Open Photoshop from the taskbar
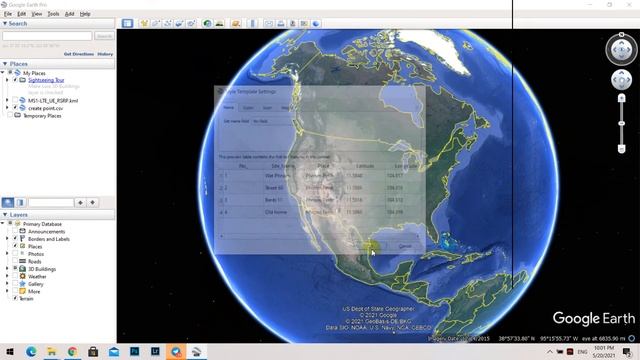 [134, 351]
